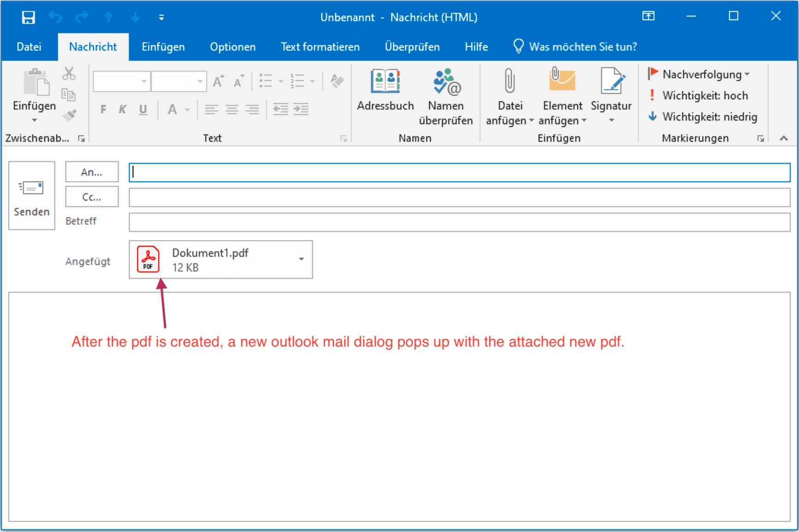The height and width of the screenshot is (532, 799).
Task: Open Markierungen dialog launcher
Action: tap(761, 139)
